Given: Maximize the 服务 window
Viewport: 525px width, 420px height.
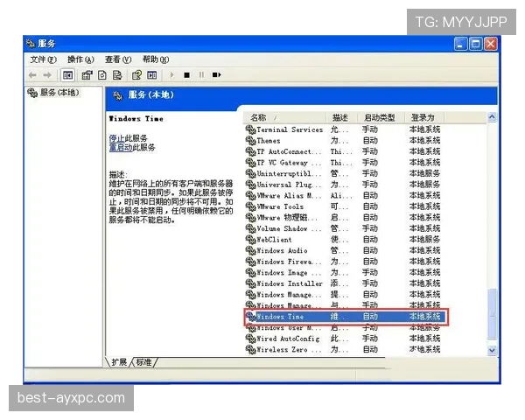Looking at the screenshot, I should (x=475, y=44).
